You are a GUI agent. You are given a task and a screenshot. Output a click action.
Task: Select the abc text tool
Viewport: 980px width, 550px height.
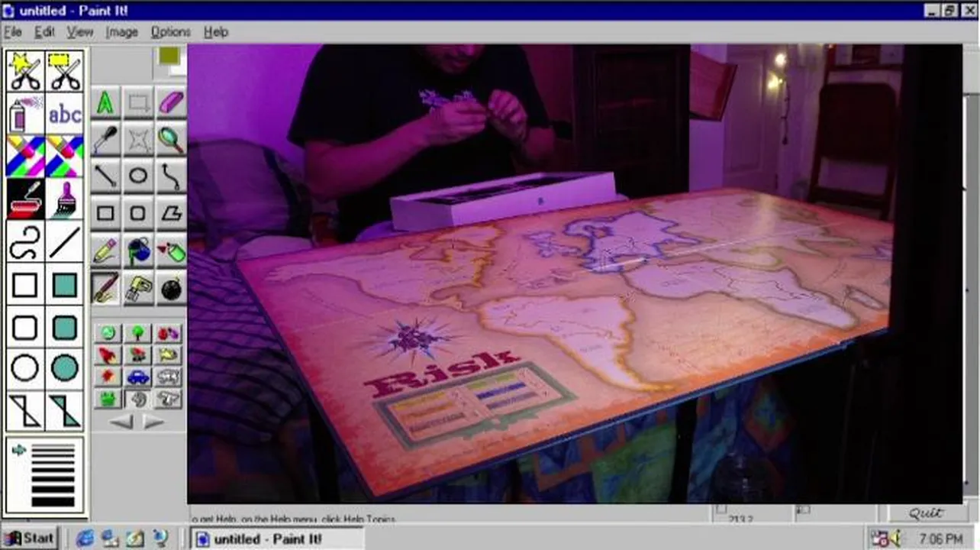(x=65, y=114)
